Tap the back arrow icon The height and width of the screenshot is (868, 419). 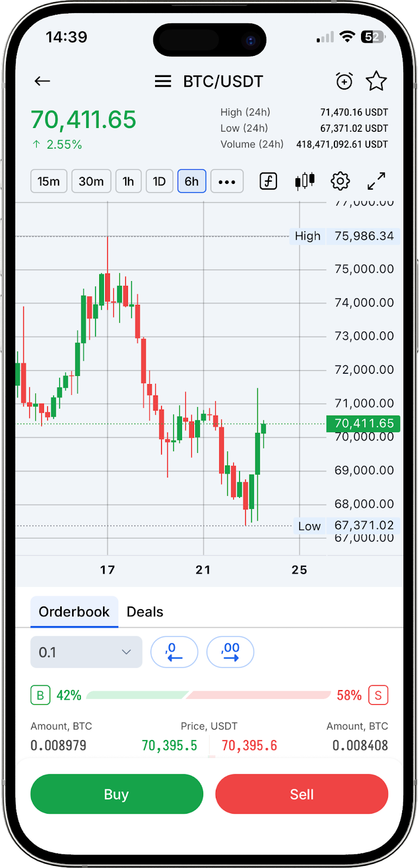(x=42, y=81)
